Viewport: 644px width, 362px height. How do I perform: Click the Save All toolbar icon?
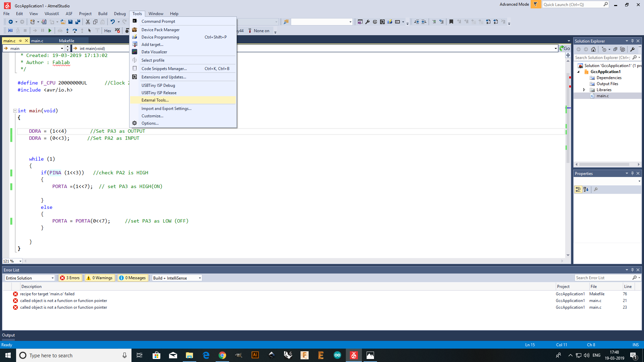click(78, 22)
